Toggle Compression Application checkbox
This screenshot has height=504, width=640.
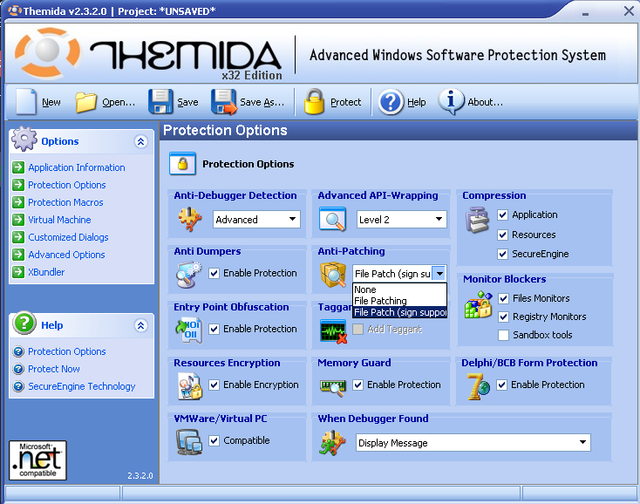click(x=503, y=215)
